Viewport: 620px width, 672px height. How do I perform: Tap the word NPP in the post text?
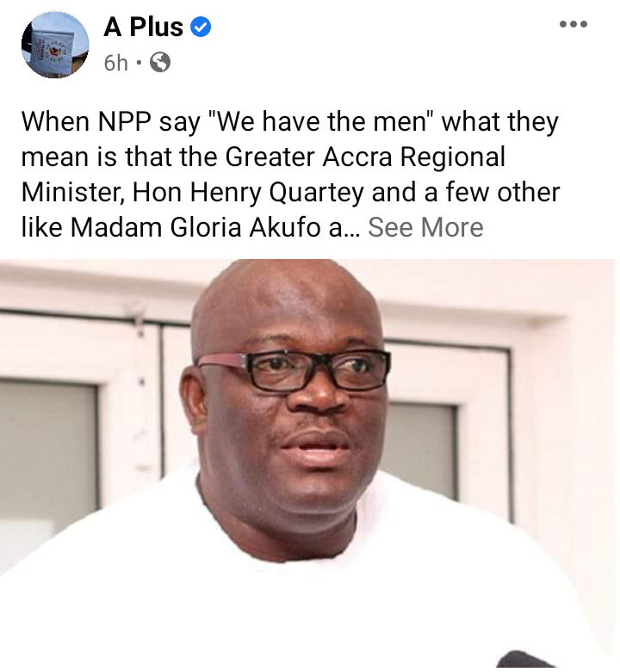[x=124, y=121]
